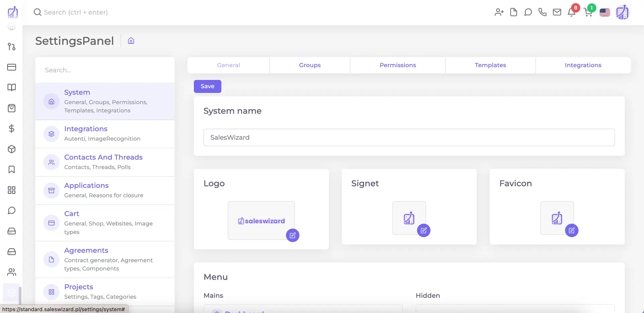Click the Save button

point(207,86)
